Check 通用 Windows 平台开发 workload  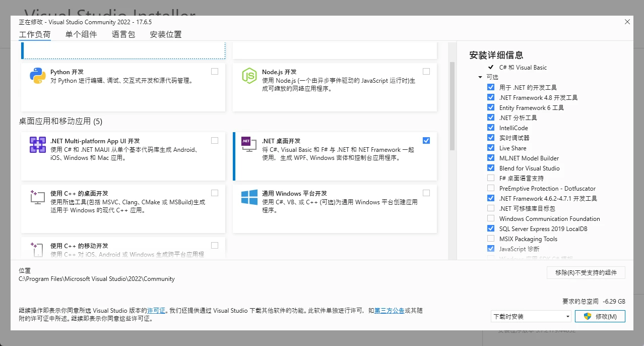pyautogui.click(x=426, y=193)
